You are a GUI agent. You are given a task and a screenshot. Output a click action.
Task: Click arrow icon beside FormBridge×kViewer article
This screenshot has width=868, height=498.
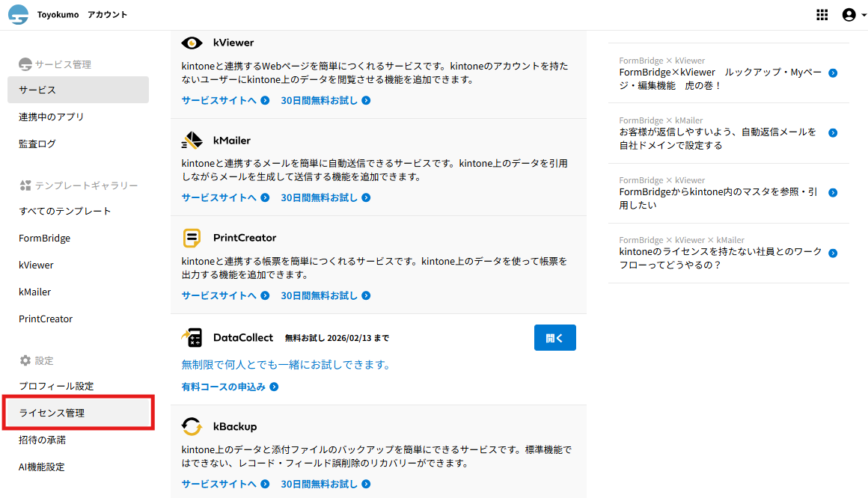(x=833, y=73)
